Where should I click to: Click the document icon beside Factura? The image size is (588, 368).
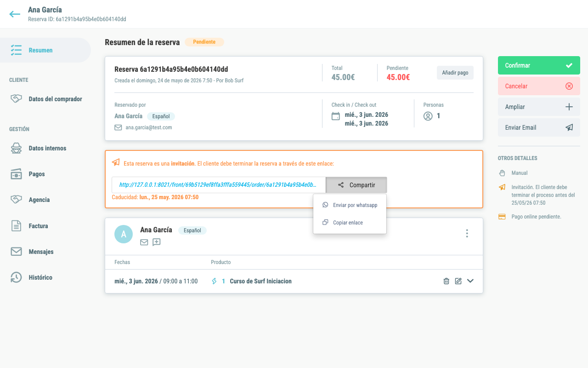tap(16, 226)
